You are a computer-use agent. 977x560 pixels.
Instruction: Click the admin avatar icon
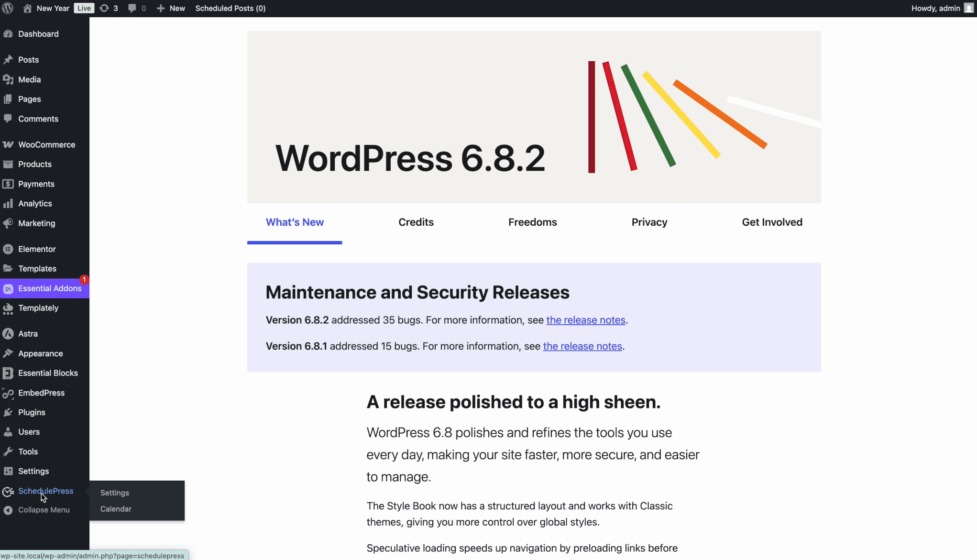pyautogui.click(x=969, y=8)
